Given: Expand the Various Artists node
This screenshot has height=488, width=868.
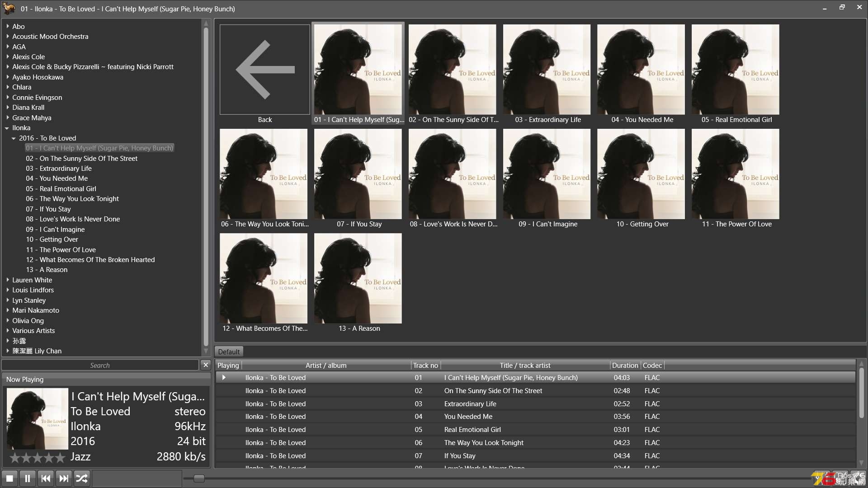Looking at the screenshot, I should point(8,330).
